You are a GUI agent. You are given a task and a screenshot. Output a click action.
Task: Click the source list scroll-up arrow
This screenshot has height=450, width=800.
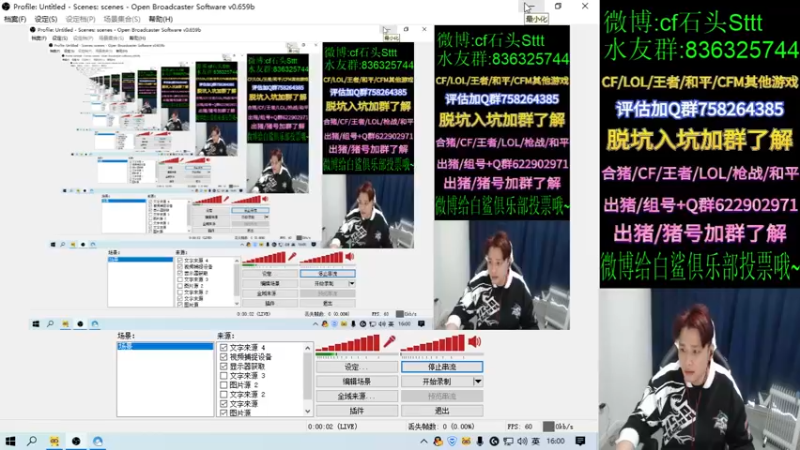click(308, 348)
